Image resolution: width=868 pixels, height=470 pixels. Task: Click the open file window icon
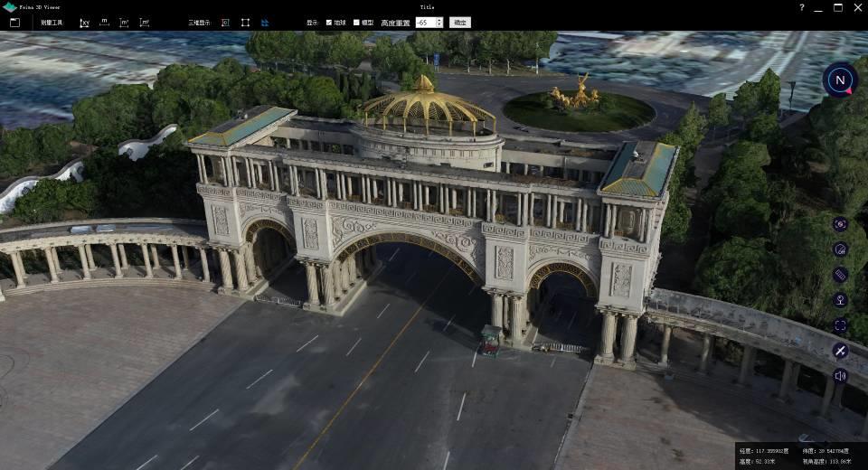click(14, 23)
